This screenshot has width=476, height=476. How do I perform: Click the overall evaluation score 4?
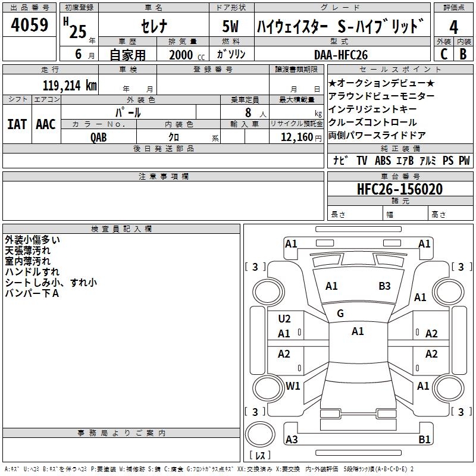pyautogui.click(x=453, y=27)
